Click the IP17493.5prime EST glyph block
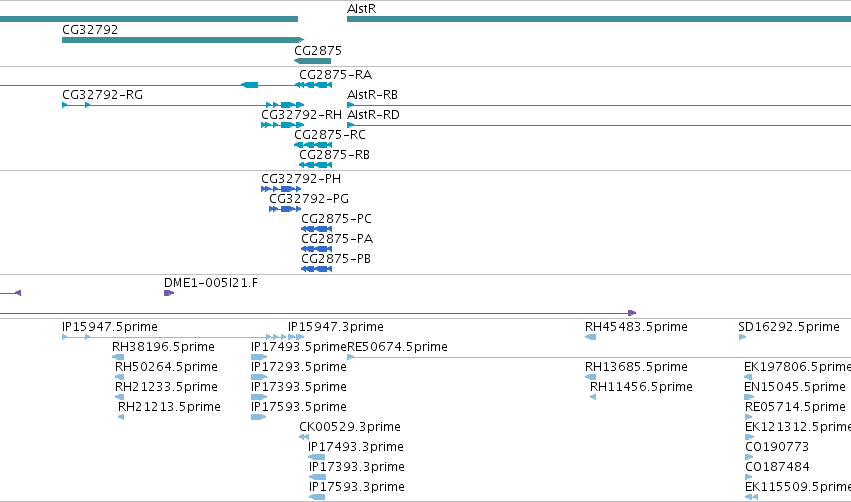The width and height of the screenshot is (851, 502). point(258,357)
